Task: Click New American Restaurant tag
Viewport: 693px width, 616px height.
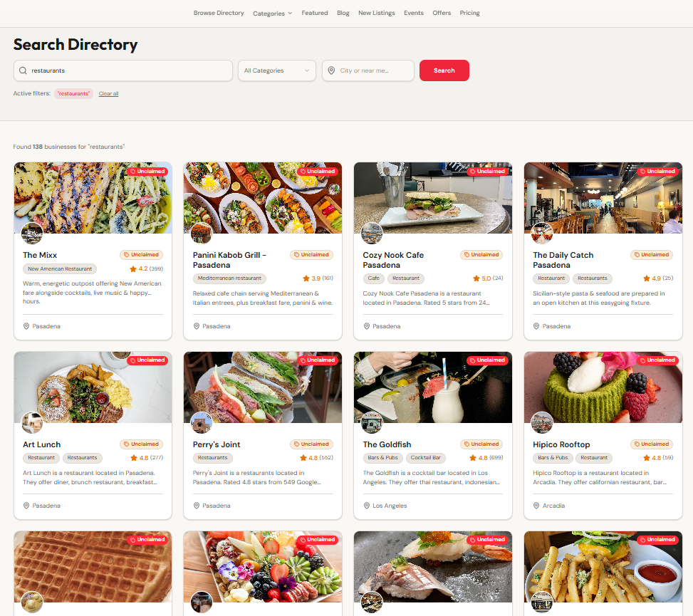Action: pyautogui.click(x=60, y=268)
